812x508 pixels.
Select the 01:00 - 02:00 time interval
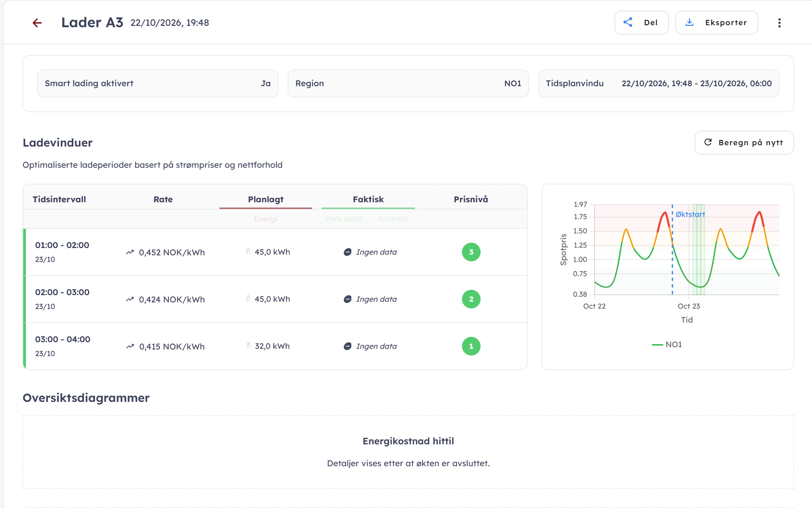[62, 245]
